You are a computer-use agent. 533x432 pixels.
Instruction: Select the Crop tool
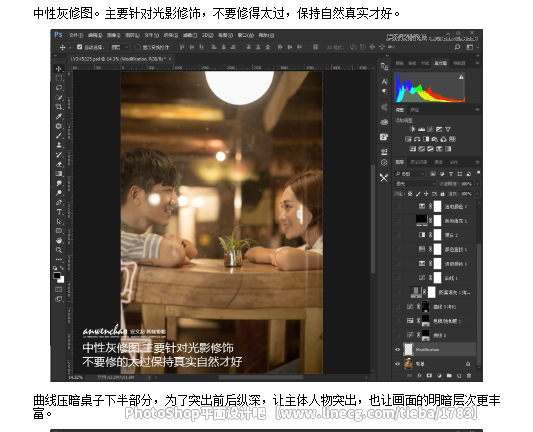click(59, 107)
